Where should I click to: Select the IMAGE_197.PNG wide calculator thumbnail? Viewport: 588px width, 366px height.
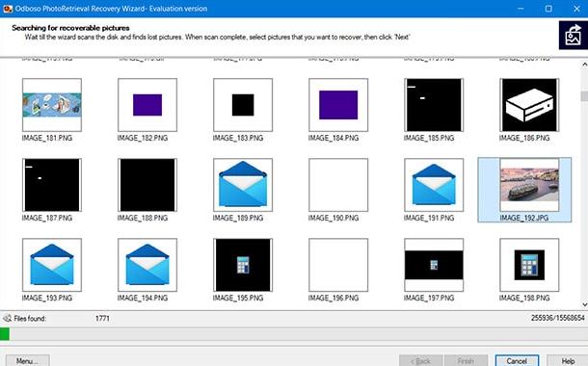pyautogui.click(x=434, y=265)
